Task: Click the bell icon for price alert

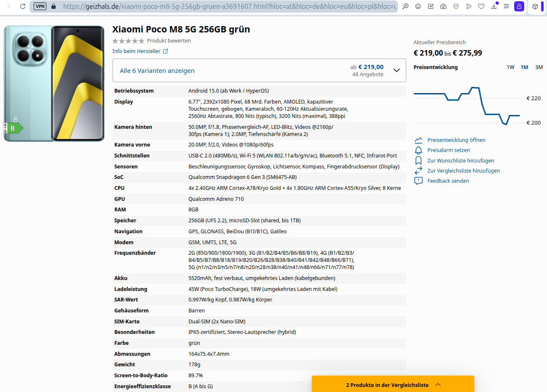Action: [418, 150]
